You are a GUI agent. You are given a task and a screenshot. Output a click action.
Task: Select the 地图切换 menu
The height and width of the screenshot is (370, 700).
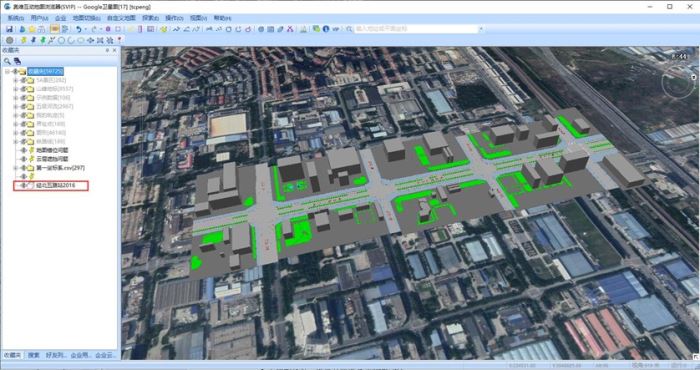point(87,18)
